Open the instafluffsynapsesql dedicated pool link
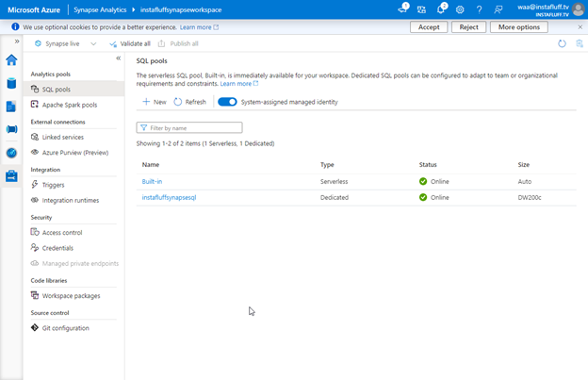588x380 pixels. pyautogui.click(x=169, y=197)
